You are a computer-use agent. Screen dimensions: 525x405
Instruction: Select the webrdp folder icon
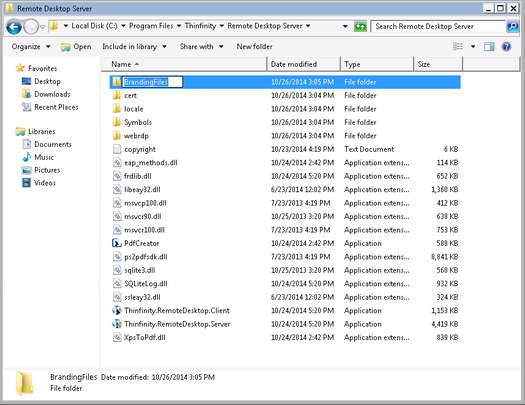[x=117, y=136]
